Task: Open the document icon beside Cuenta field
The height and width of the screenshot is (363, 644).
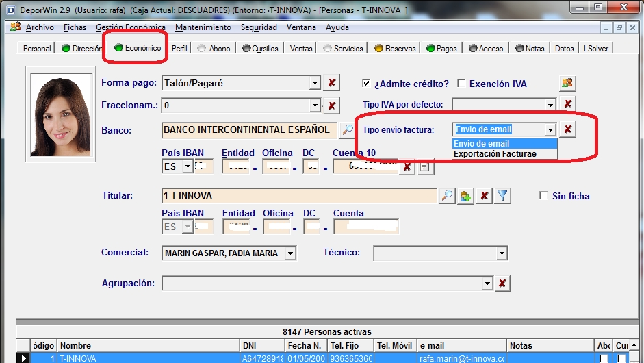Action: 425,167
